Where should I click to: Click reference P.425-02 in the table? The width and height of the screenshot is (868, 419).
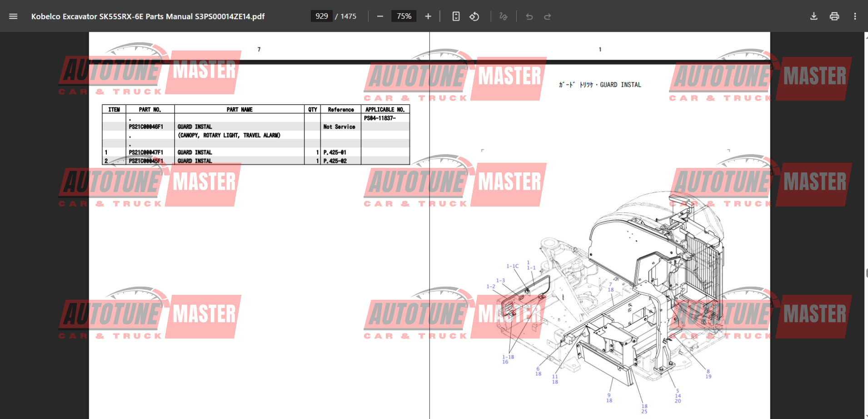pos(335,161)
